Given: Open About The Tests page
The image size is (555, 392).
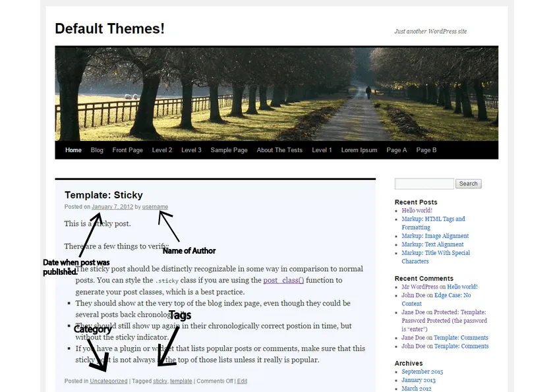Looking at the screenshot, I should pos(279,150).
